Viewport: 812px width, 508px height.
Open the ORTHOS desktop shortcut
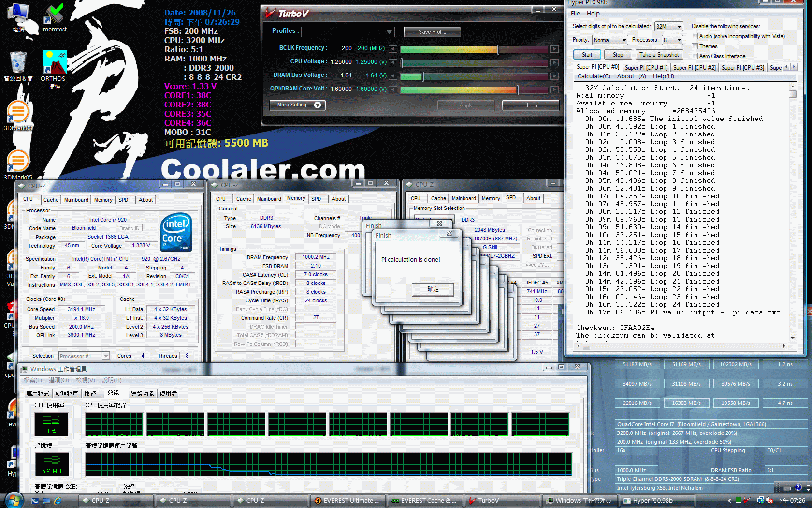pyautogui.click(x=55, y=69)
